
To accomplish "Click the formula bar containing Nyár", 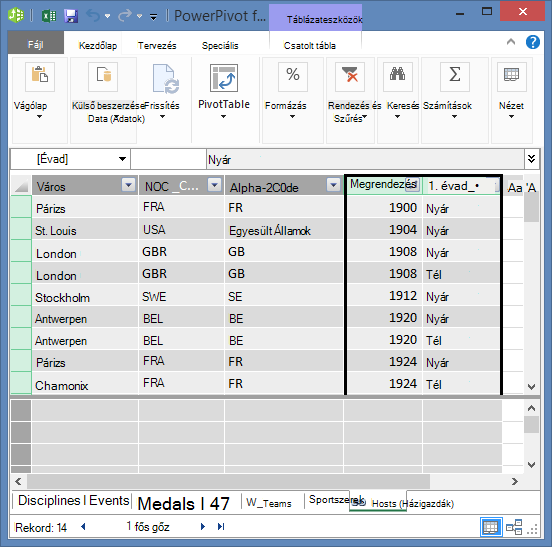I will pyautogui.click(x=365, y=159).
